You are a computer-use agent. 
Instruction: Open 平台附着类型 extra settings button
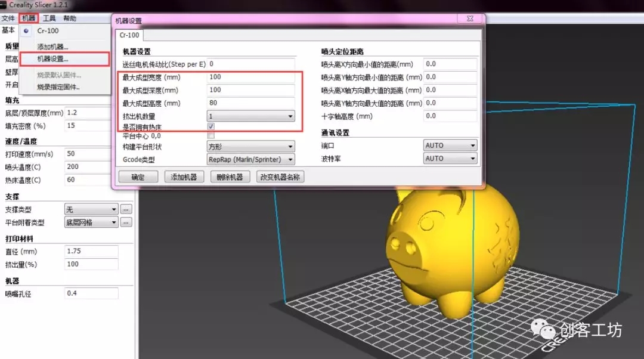pyautogui.click(x=126, y=222)
